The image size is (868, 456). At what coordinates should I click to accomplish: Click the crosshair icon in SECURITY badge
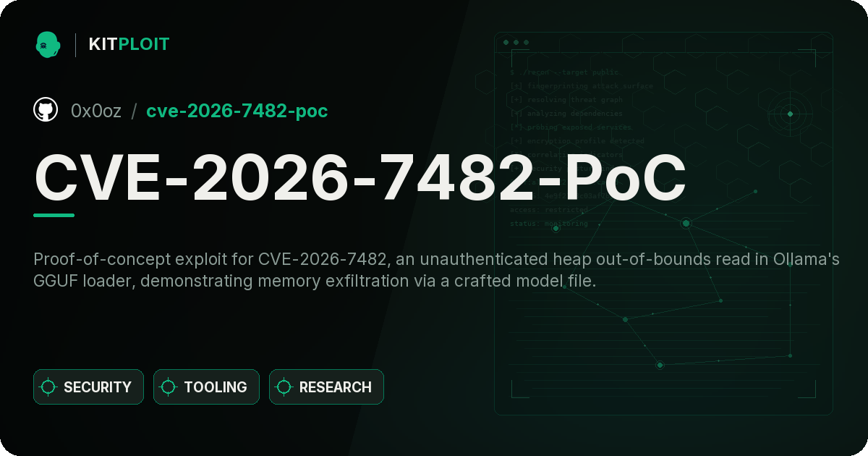click(x=48, y=387)
